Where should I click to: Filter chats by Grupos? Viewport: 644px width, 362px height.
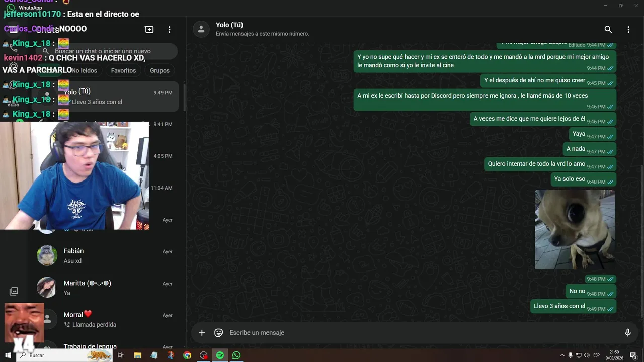159,71
